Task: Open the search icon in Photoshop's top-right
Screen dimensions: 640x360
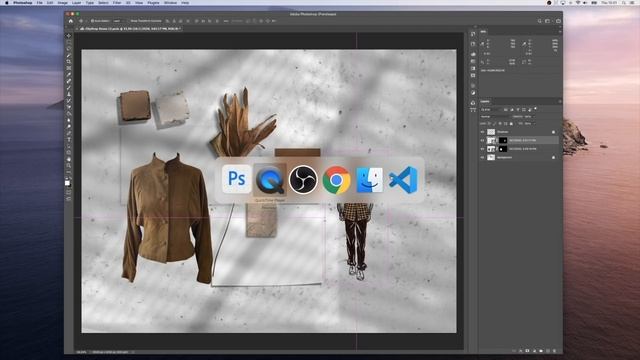Action: (x=540, y=21)
